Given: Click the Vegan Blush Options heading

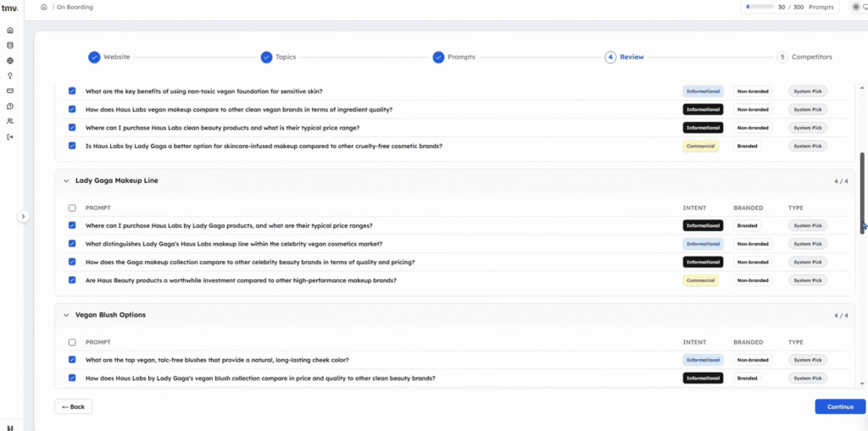Looking at the screenshot, I should (111, 315).
